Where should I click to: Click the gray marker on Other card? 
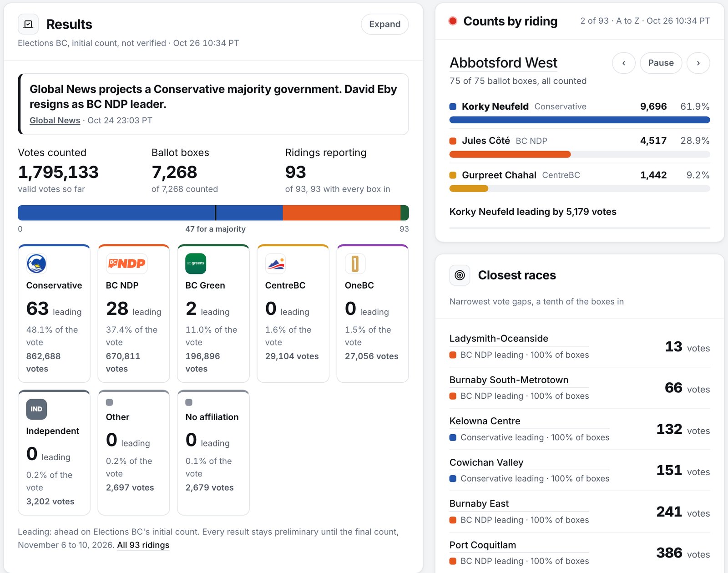pos(109,402)
